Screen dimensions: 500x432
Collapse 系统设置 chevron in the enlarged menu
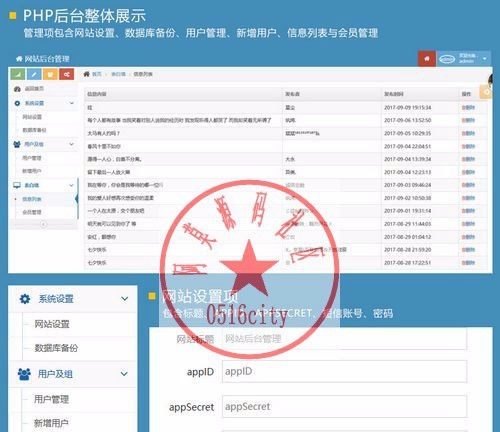coord(125,299)
